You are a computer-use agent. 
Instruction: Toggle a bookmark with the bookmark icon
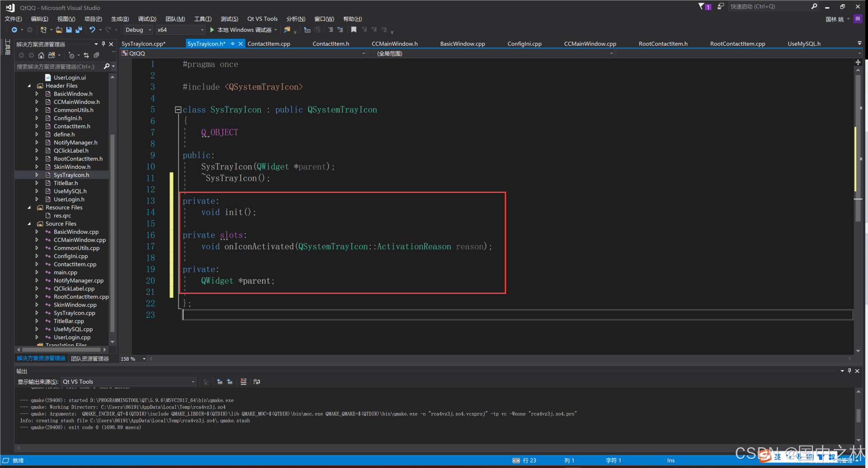click(x=354, y=30)
